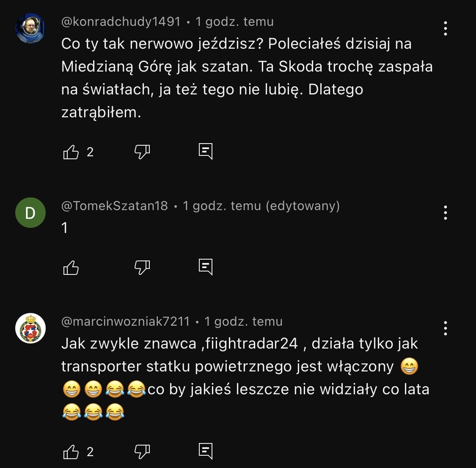The image size is (476, 468).
Task: Open the green D avatar of @TomekSzatan18
Action: point(30,213)
